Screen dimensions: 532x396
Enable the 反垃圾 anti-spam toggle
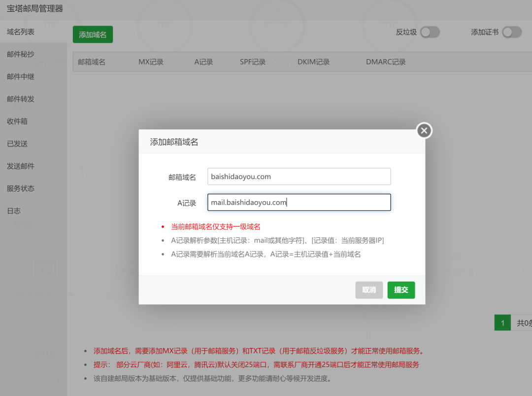pos(430,31)
